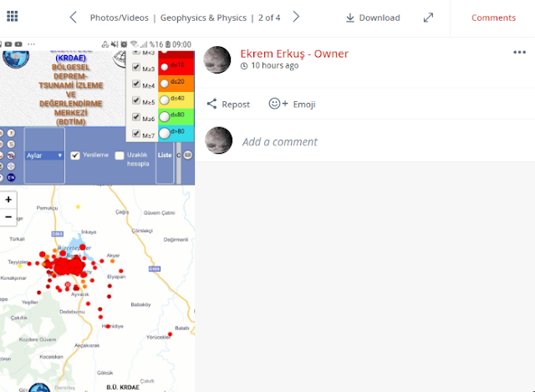
Task: Click the Liste button in the map toolbar
Action: tap(165, 155)
